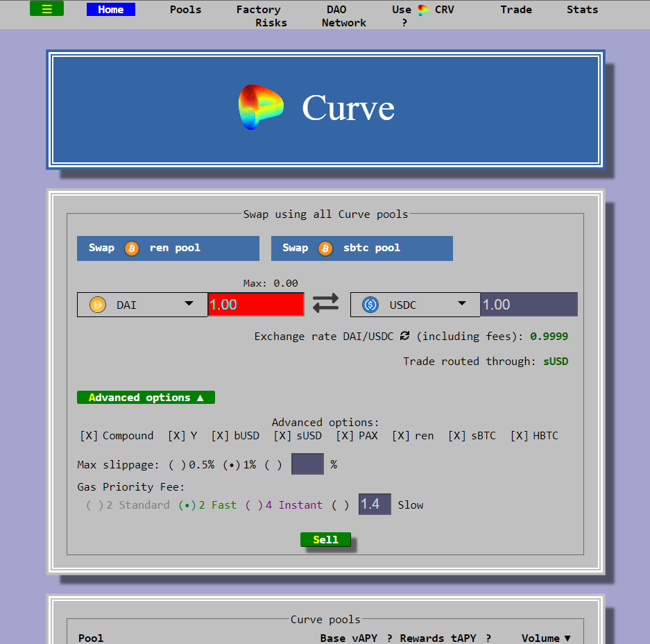Click the Curve rainbow logo
650x644 pixels.
click(x=261, y=107)
